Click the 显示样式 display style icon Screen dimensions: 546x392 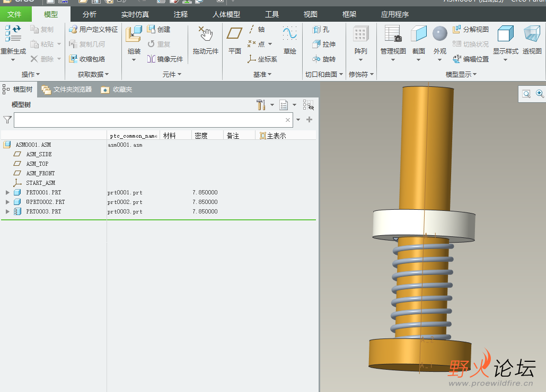pos(506,34)
